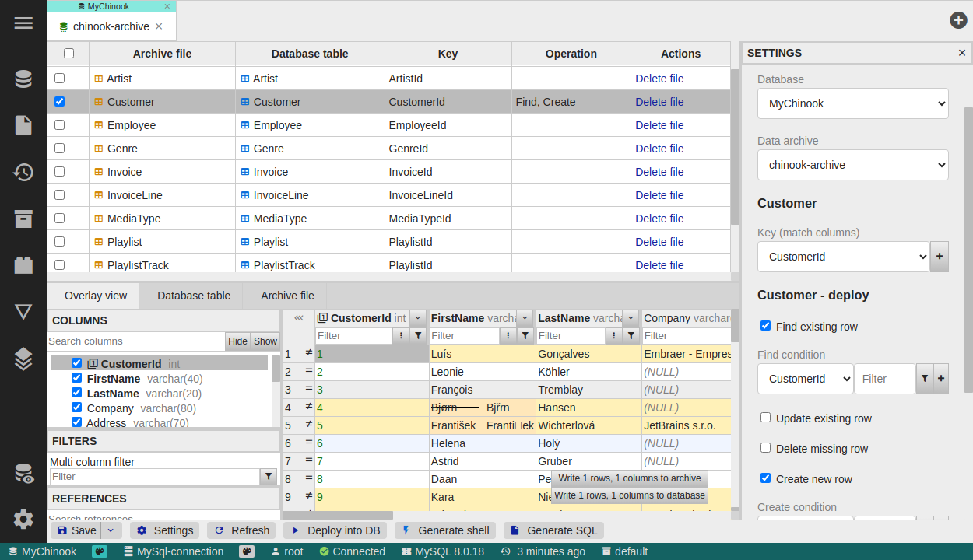
Task: Switch to the Archive file tab
Action: coord(287,296)
